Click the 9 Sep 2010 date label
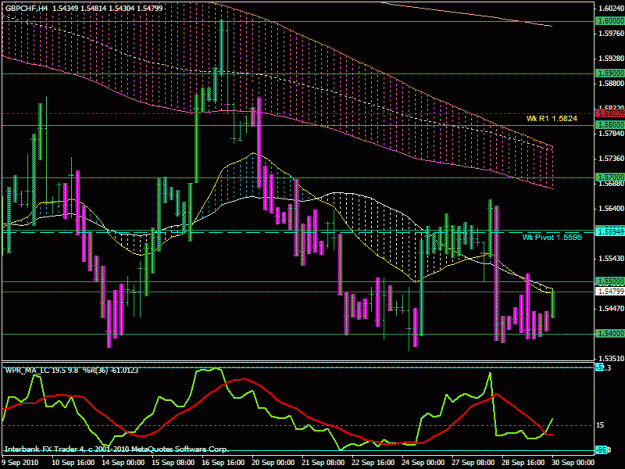 (20, 462)
